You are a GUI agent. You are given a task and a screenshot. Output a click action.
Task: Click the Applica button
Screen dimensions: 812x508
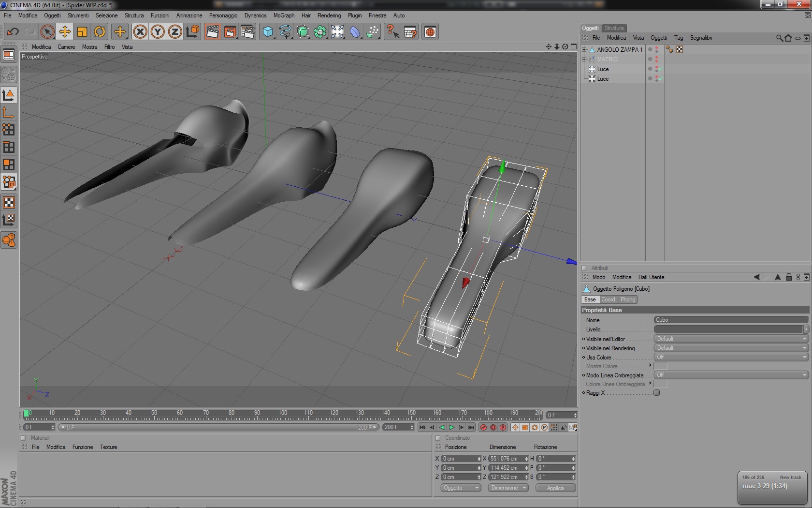555,488
